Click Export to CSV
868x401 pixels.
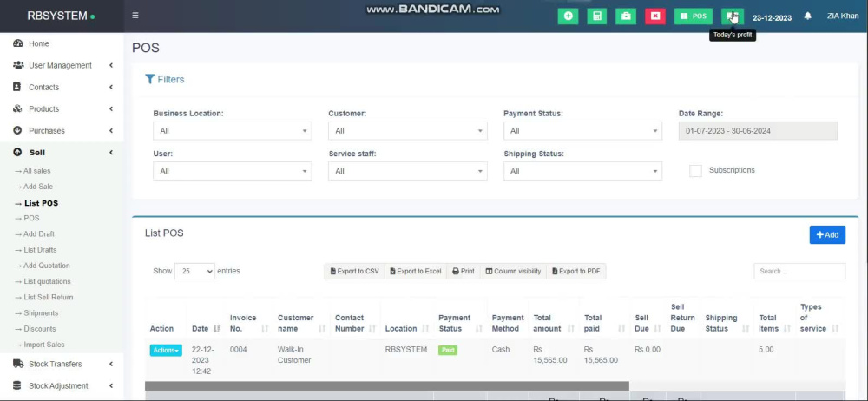click(355, 272)
